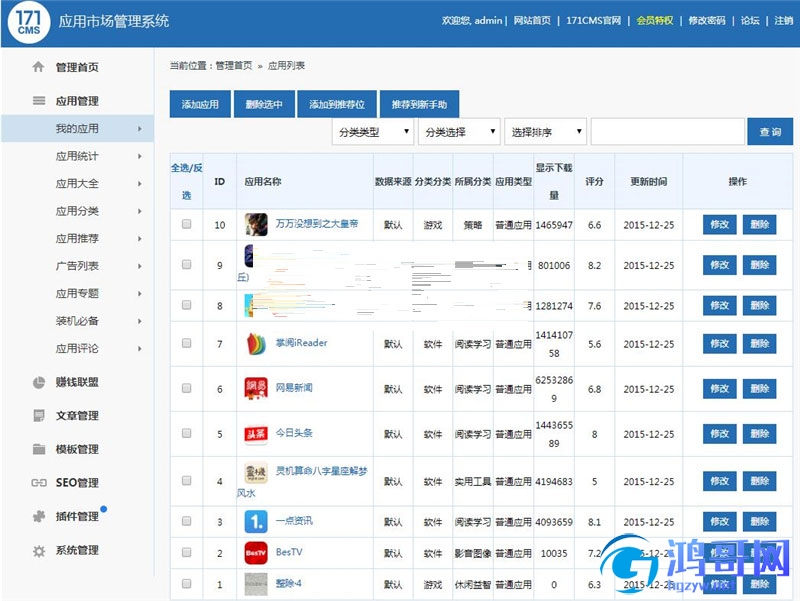Click the 系统管理 gear icon
The width and height of the screenshot is (800, 601).
point(39,550)
